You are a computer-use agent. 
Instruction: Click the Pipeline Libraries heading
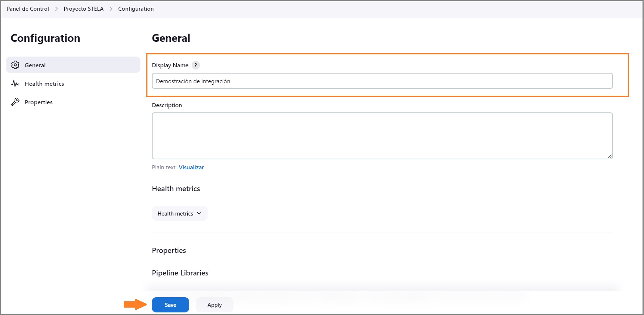coord(180,273)
